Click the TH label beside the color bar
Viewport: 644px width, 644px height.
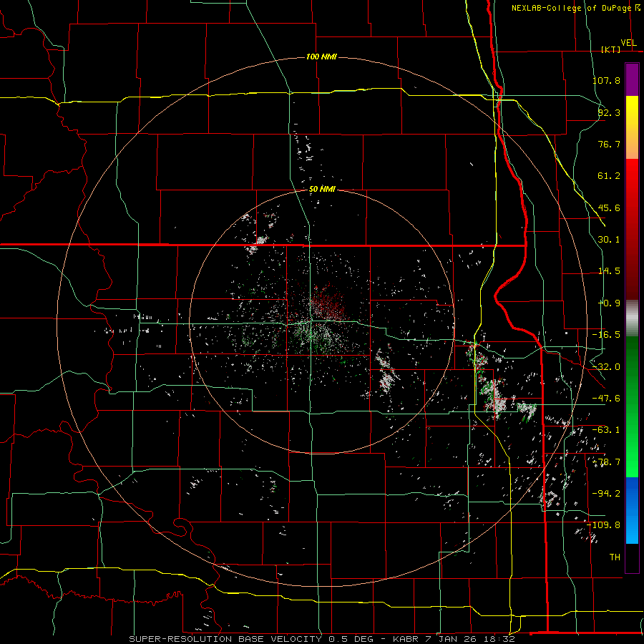pyautogui.click(x=615, y=557)
